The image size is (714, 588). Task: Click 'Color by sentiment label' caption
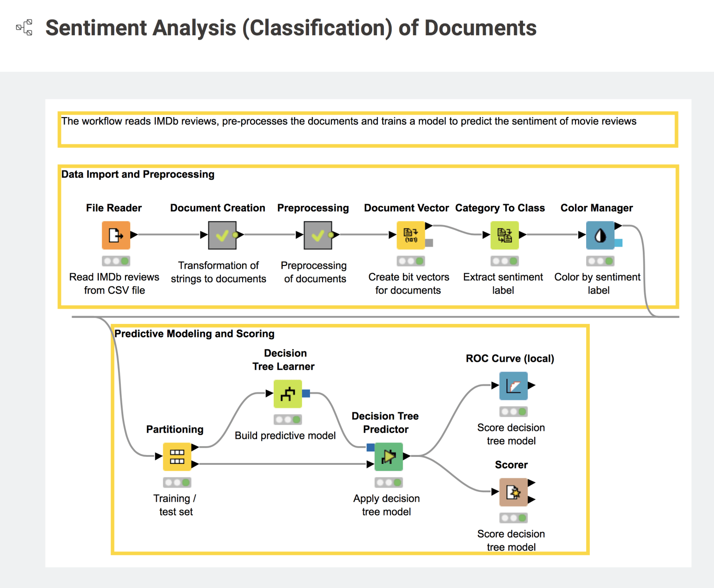[598, 284]
